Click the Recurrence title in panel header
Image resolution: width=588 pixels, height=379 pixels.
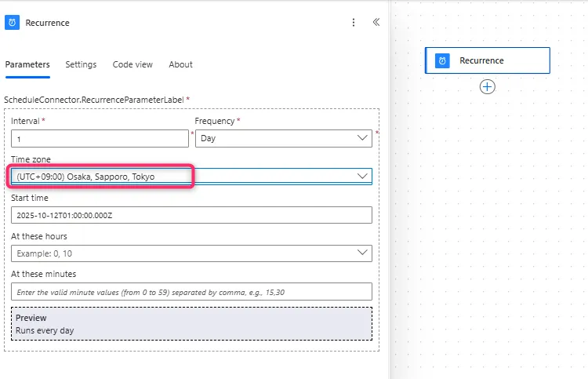(47, 23)
